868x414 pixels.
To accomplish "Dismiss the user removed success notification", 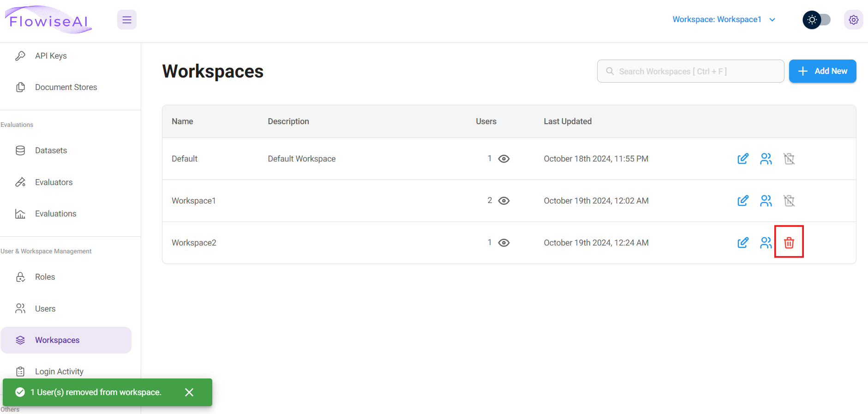I will [x=189, y=392].
